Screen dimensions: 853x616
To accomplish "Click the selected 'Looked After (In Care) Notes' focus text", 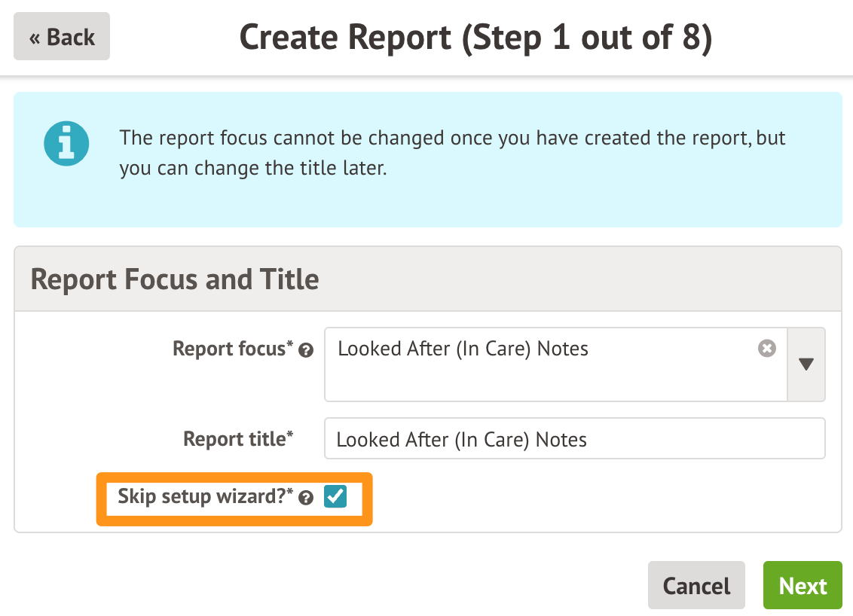I will tap(463, 349).
